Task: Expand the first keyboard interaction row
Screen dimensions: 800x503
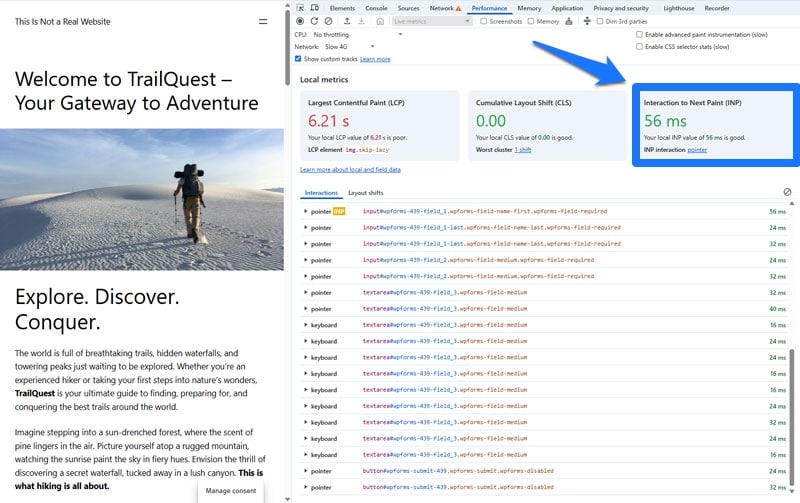Action: pyautogui.click(x=306, y=325)
